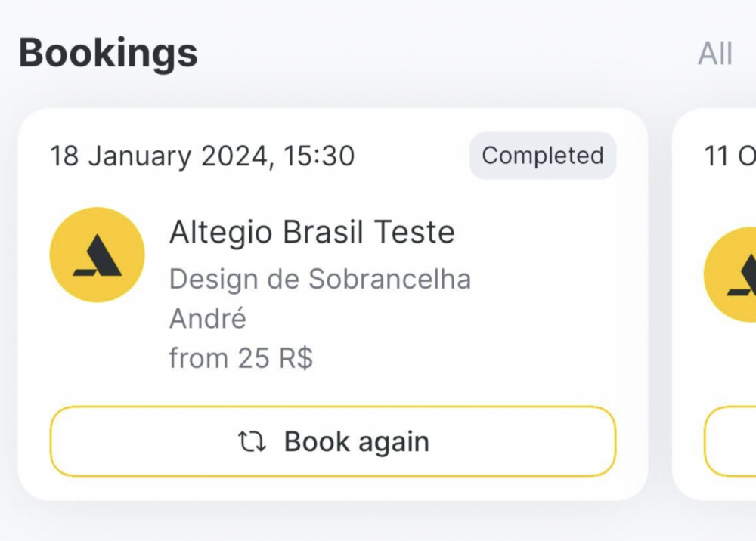The image size is (756, 541).
Task: Select the Book again button
Action: tap(333, 441)
